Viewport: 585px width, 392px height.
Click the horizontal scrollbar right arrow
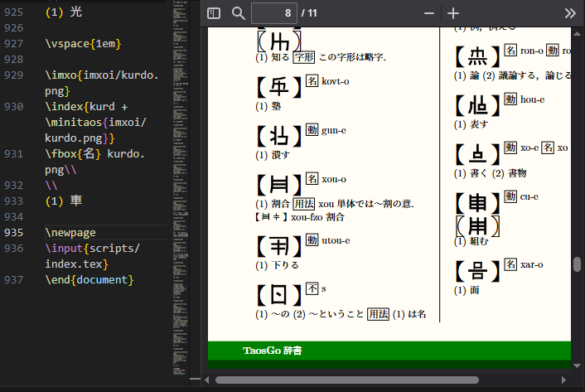(x=563, y=380)
